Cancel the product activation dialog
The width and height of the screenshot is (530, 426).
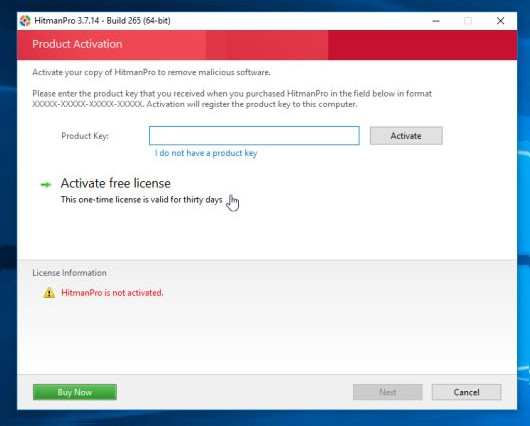pos(466,392)
